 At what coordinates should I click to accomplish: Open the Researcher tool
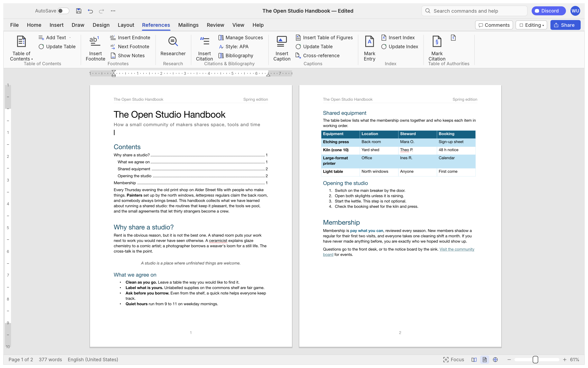[173, 46]
